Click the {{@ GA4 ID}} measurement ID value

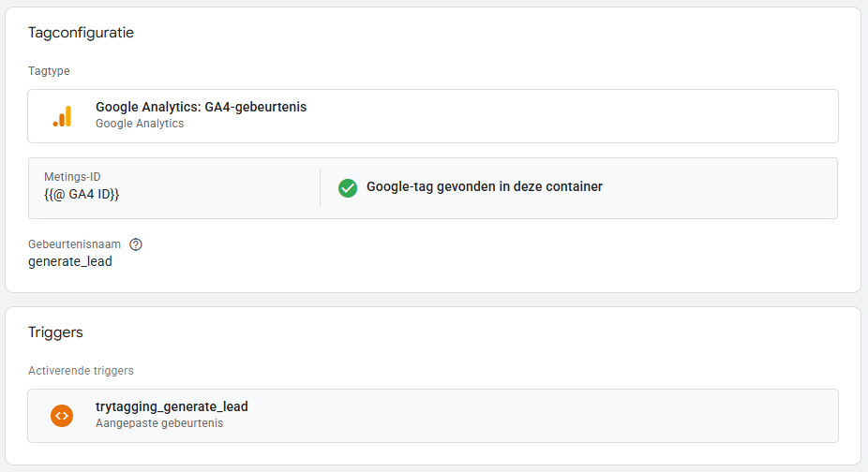pyautogui.click(x=82, y=194)
